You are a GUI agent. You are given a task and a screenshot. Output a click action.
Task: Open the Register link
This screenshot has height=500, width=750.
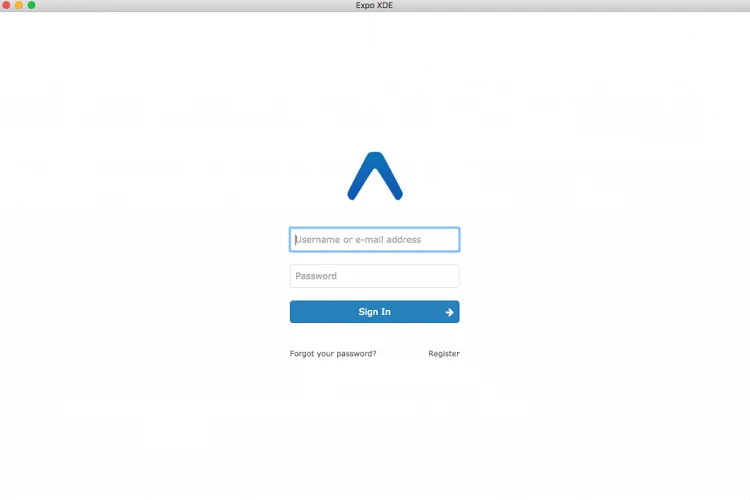(444, 354)
